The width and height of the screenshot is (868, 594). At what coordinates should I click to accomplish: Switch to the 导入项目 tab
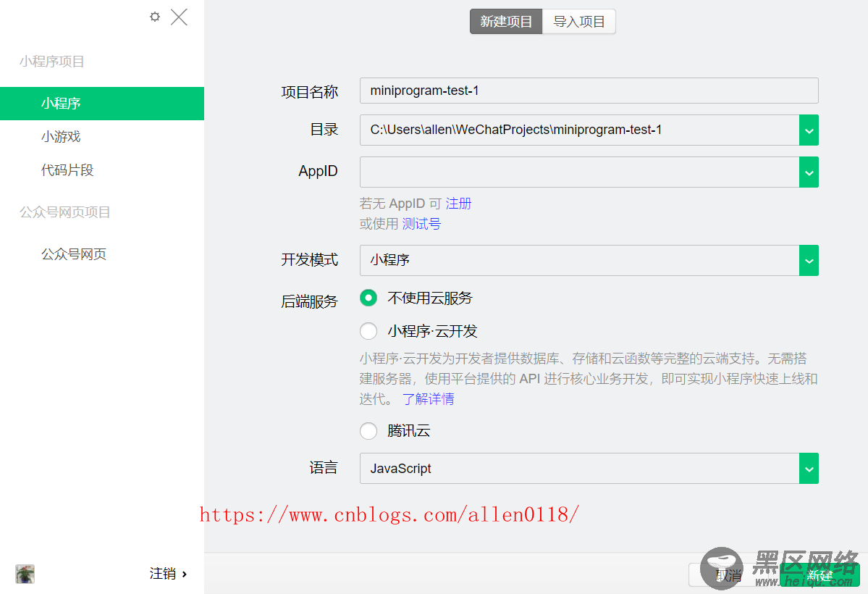pos(579,22)
